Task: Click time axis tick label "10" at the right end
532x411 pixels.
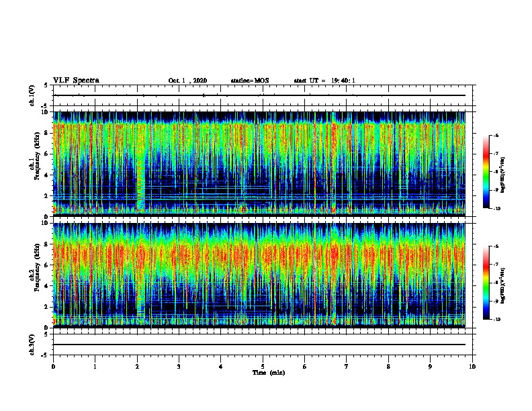Action: [x=472, y=367]
